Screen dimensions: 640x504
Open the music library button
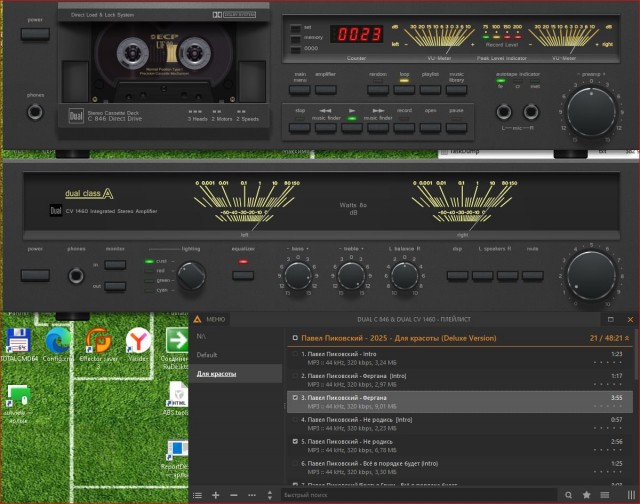coord(456,90)
